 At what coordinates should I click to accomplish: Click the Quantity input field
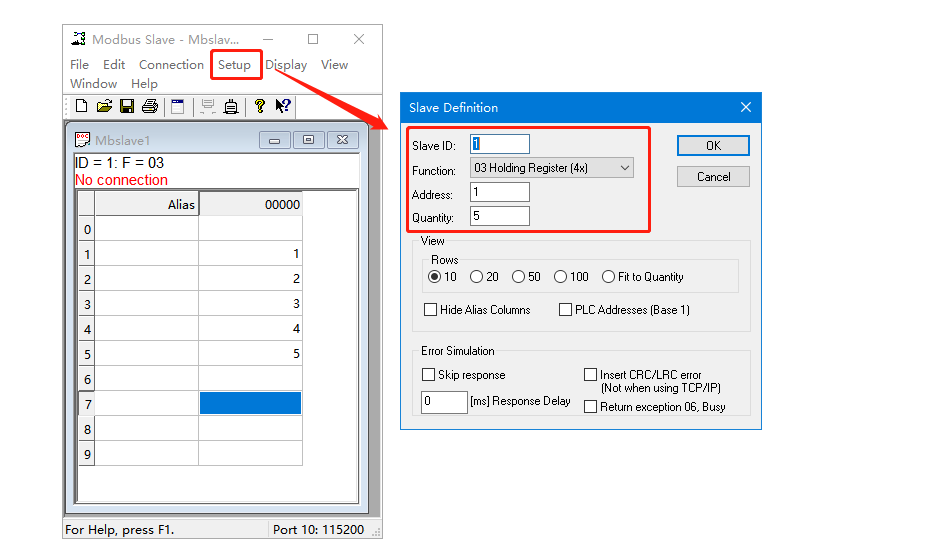pyautogui.click(x=500, y=216)
